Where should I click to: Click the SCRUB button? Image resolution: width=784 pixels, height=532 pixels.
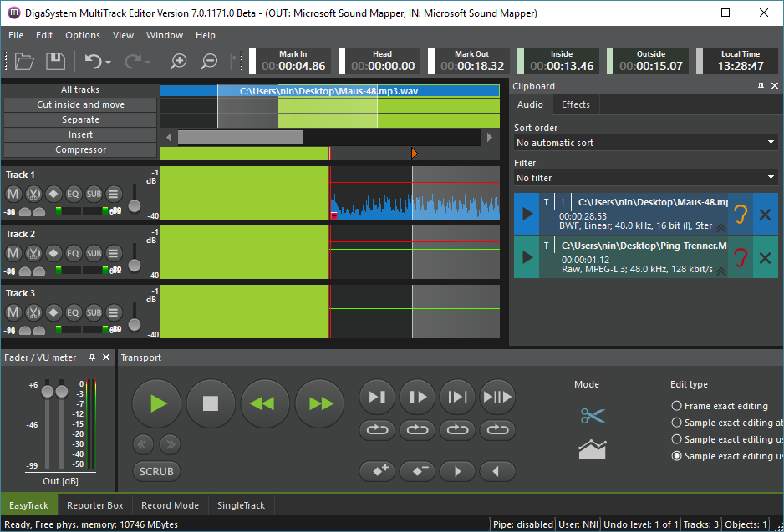click(x=156, y=471)
